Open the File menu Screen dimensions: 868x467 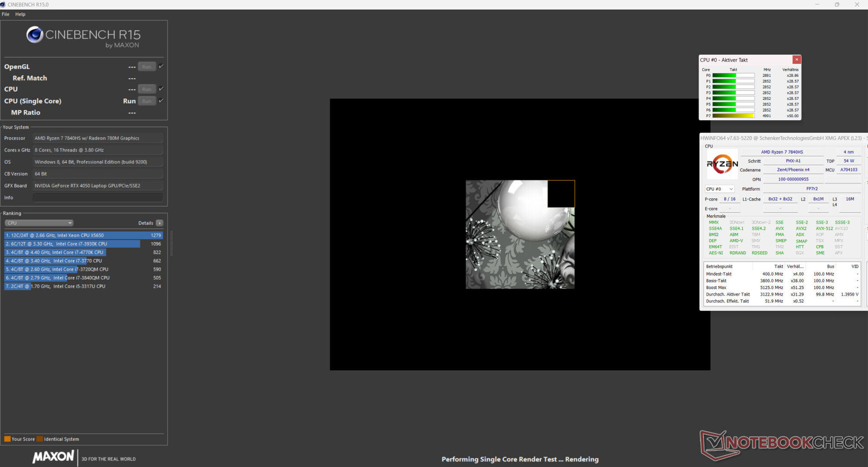(x=5, y=14)
